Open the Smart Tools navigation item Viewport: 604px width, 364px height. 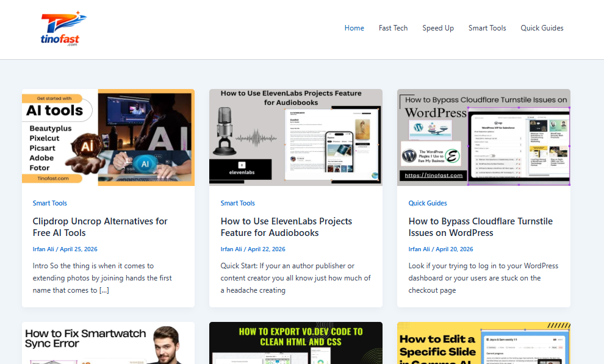[x=487, y=28]
